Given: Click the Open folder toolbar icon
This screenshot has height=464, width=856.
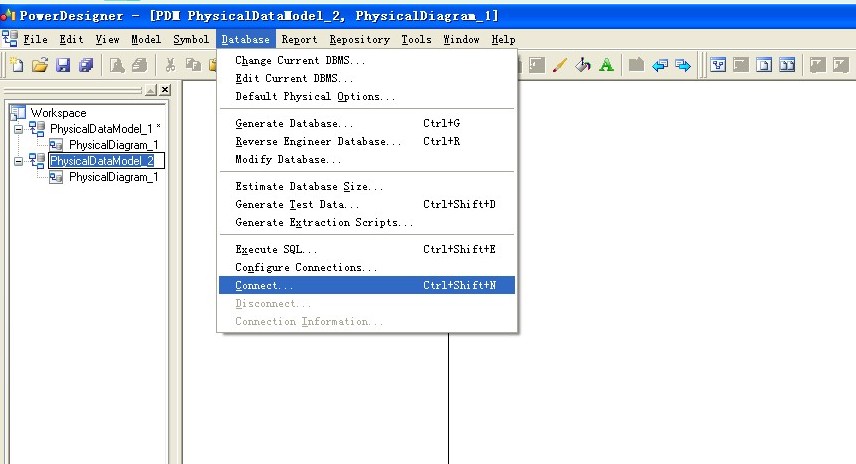Looking at the screenshot, I should tap(40, 66).
